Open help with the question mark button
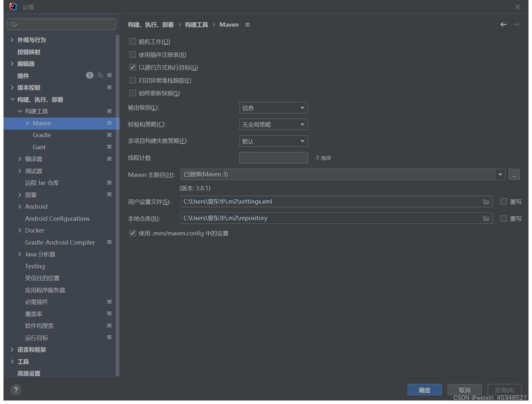532x404 pixels. click(x=16, y=390)
